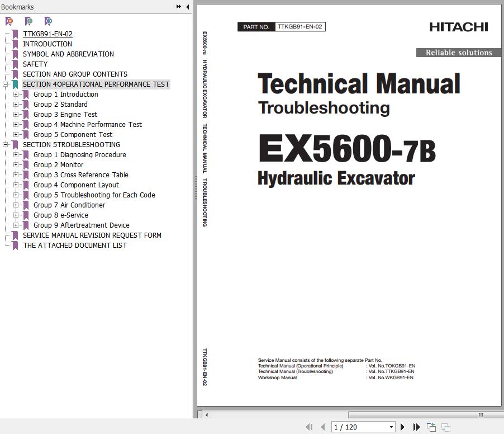Collapse SECTION 4 OPERATIONAL PERFORMANCE TEST
The width and height of the screenshot is (504, 434).
pyautogui.click(x=6, y=84)
